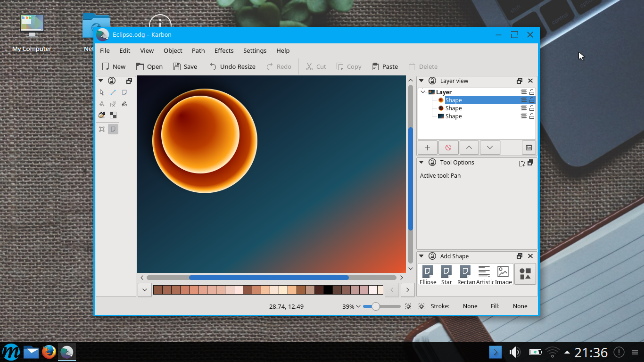644x362 pixels.
Task: Toggle visibility of the Layer row
Action: tap(523, 92)
